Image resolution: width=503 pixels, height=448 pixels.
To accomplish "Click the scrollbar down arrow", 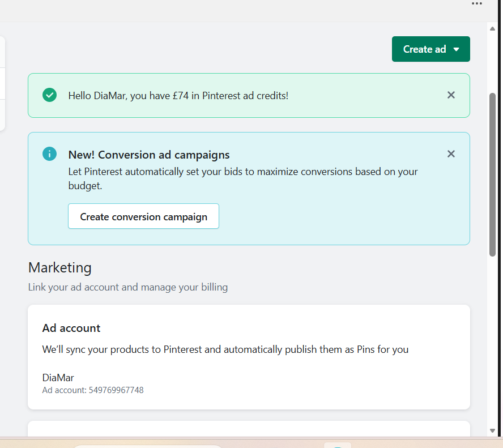I will point(492,431).
